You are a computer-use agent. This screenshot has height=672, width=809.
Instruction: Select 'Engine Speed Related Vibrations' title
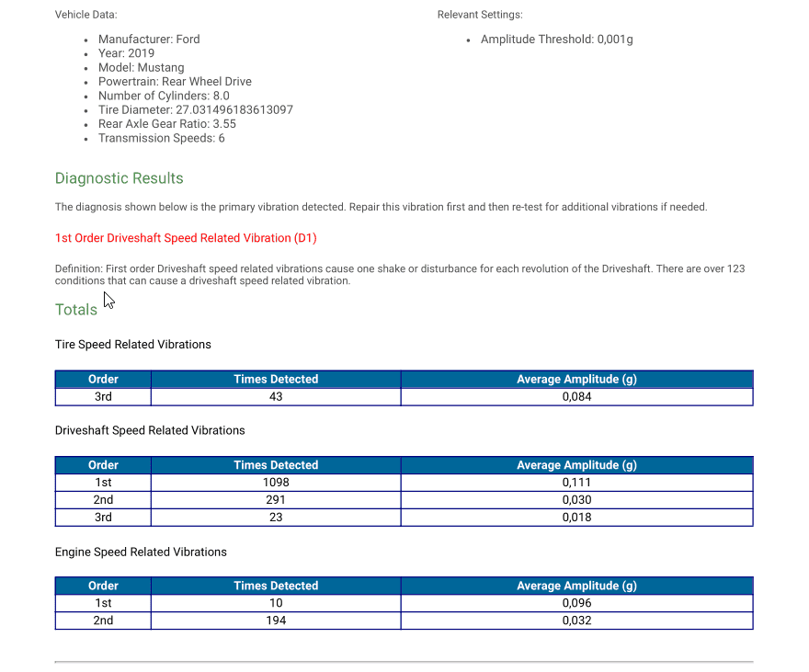click(141, 552)
